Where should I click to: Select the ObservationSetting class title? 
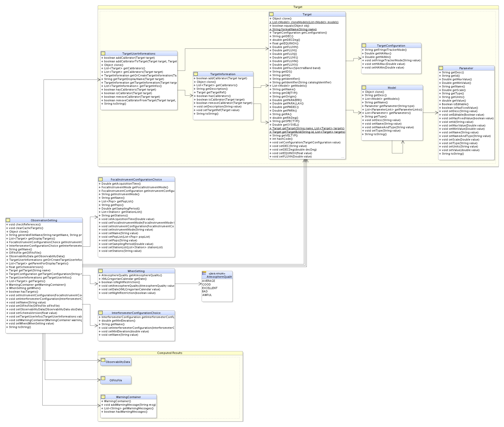coord(44,220)
